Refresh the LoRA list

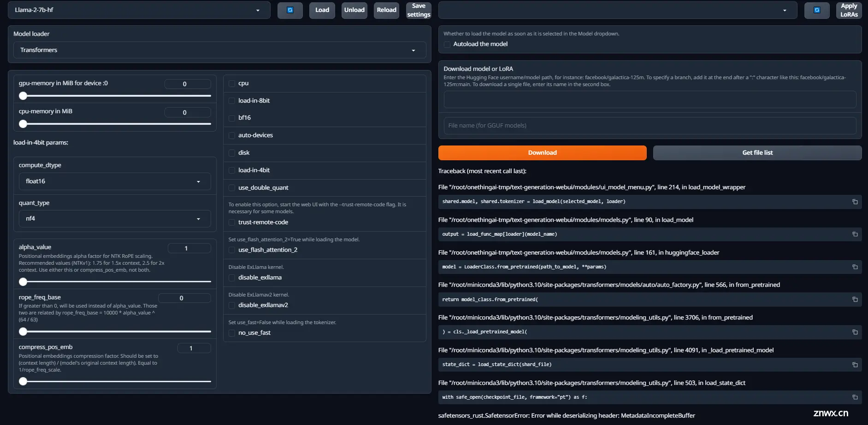point(817,10)
